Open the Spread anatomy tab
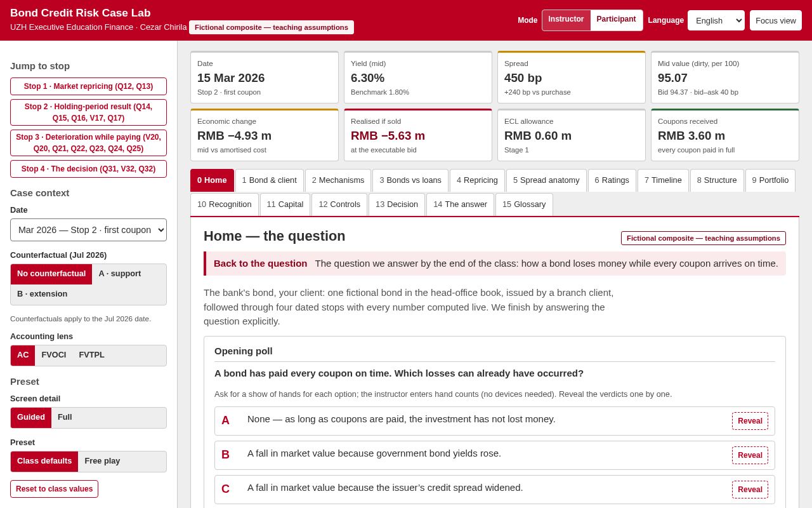This screenshot has height=508, width=812. pyautogui.click(x=546, y=180)
